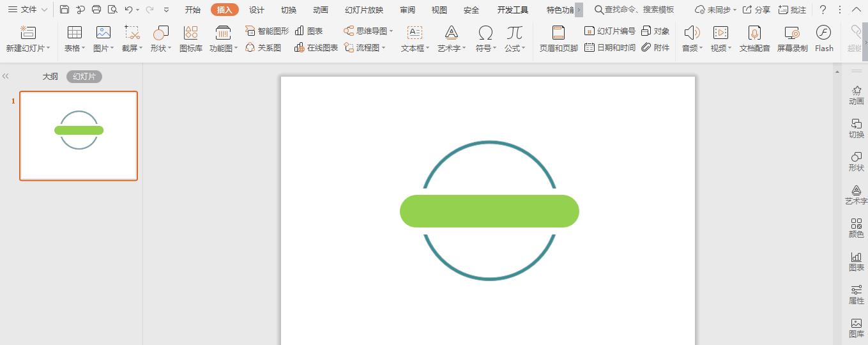Insert a 符号 symbol
The width and height of the screenshot is (868, 345).
[485, 39]
